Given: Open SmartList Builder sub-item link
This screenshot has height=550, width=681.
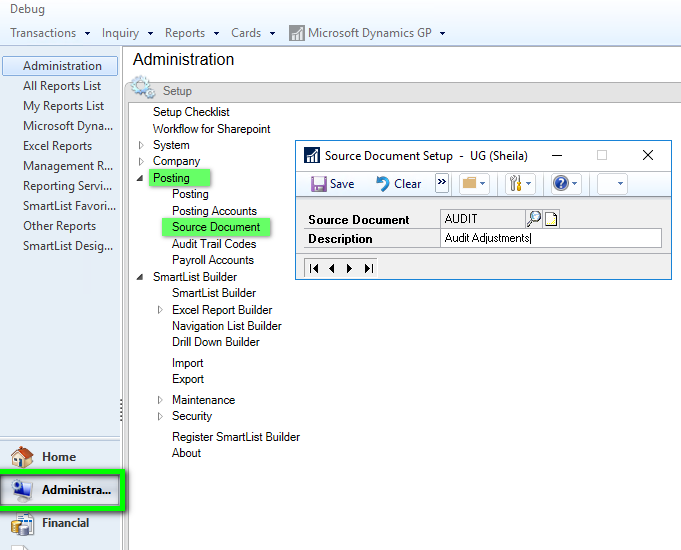Looking at the screenshot, I should 214,293.
